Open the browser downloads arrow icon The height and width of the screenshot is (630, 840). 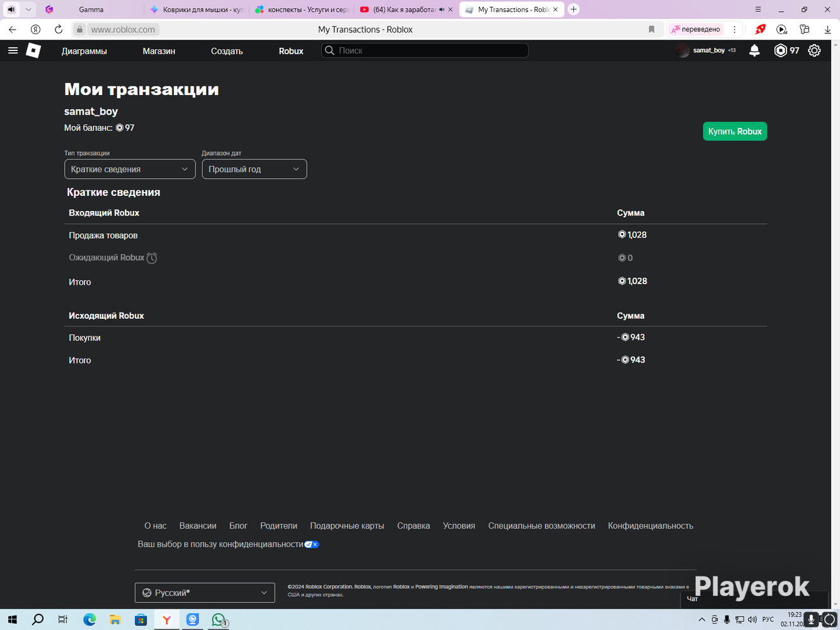827,29
